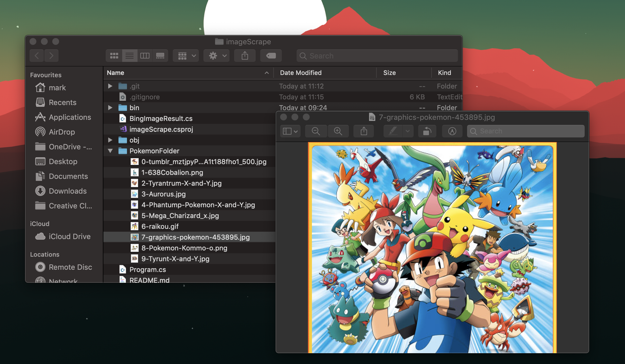Select the 6-raikou.gif file
The image size is (625, 364).
(x=160, y=226)
